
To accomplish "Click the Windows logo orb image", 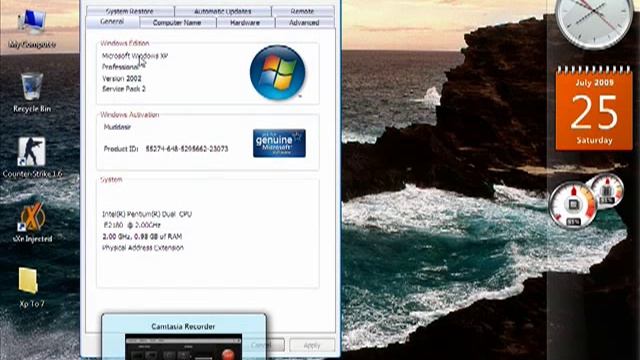I will 278,73.
